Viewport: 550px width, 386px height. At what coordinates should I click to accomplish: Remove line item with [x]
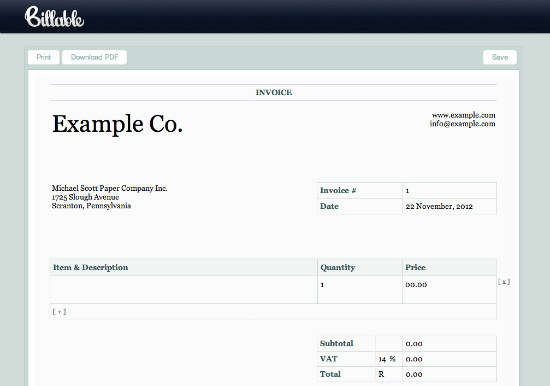504,281
